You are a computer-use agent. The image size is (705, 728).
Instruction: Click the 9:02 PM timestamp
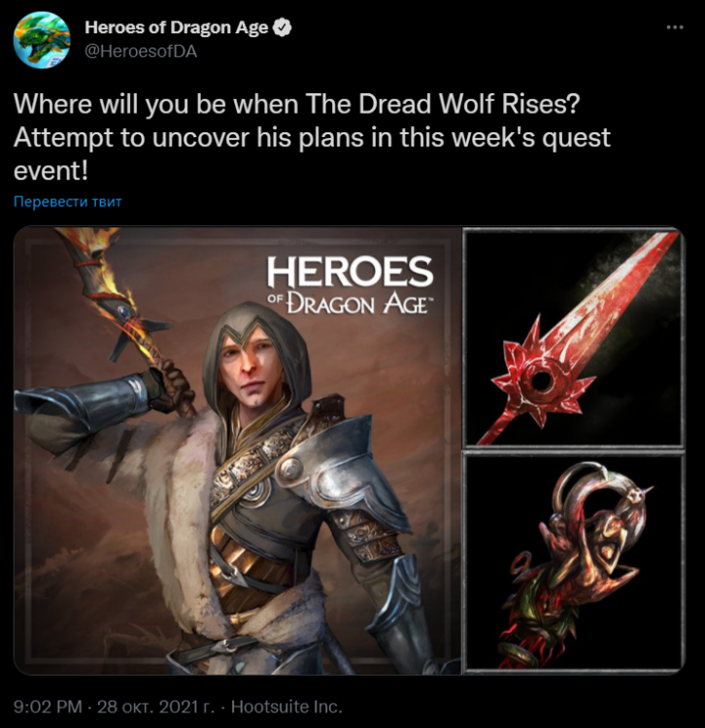(48, 707)
